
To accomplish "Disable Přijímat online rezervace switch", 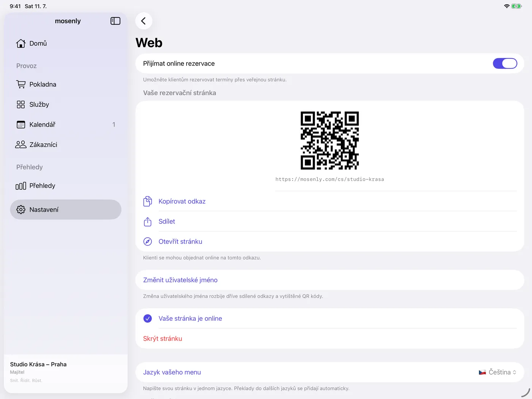I will point(505,63).
